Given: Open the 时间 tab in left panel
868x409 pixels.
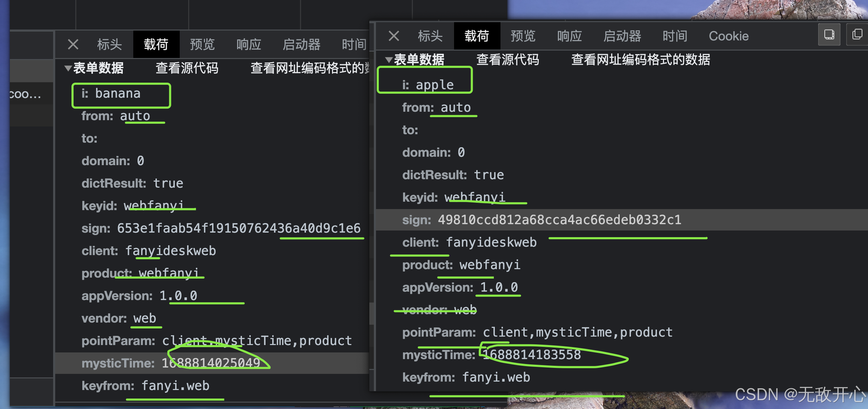Looking at the screenshot, I should tap(354, 44).
